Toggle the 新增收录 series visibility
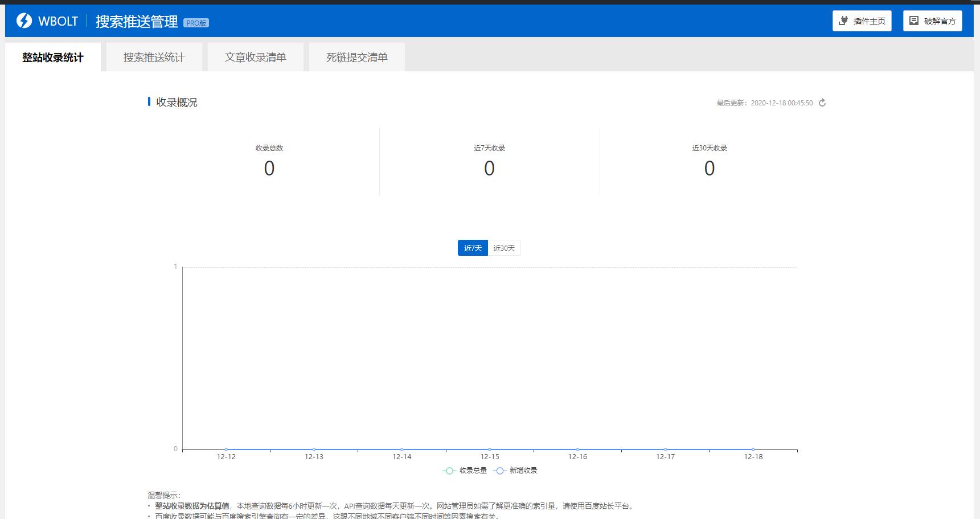This screenshot has height=519, width=980. (x=516, y=471)
